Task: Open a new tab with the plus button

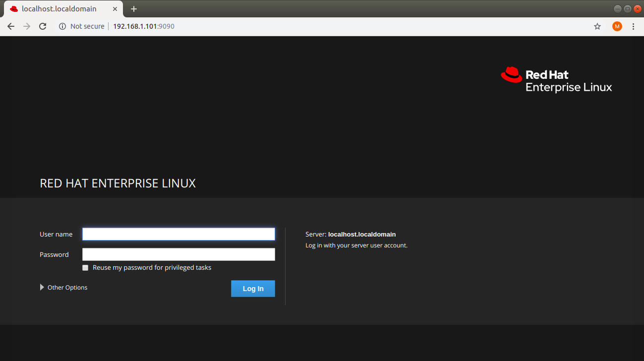Action: pos(134,9)
